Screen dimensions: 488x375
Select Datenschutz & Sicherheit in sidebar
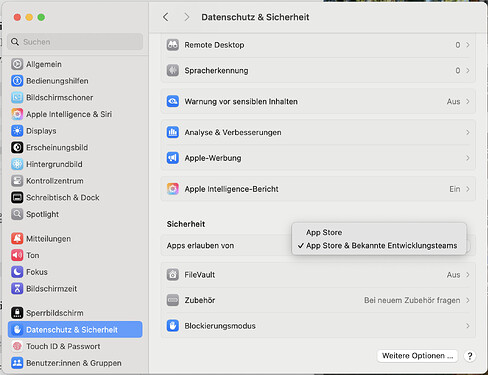75,329
